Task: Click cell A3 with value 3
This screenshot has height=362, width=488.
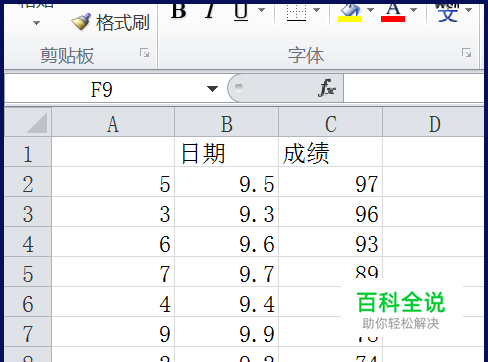Action: [113, 212]
